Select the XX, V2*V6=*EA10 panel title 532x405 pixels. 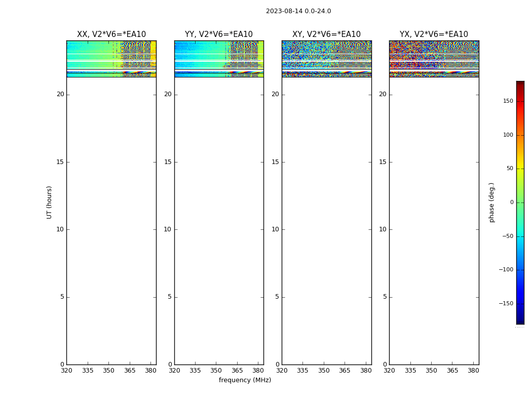(x=111, y=34)
